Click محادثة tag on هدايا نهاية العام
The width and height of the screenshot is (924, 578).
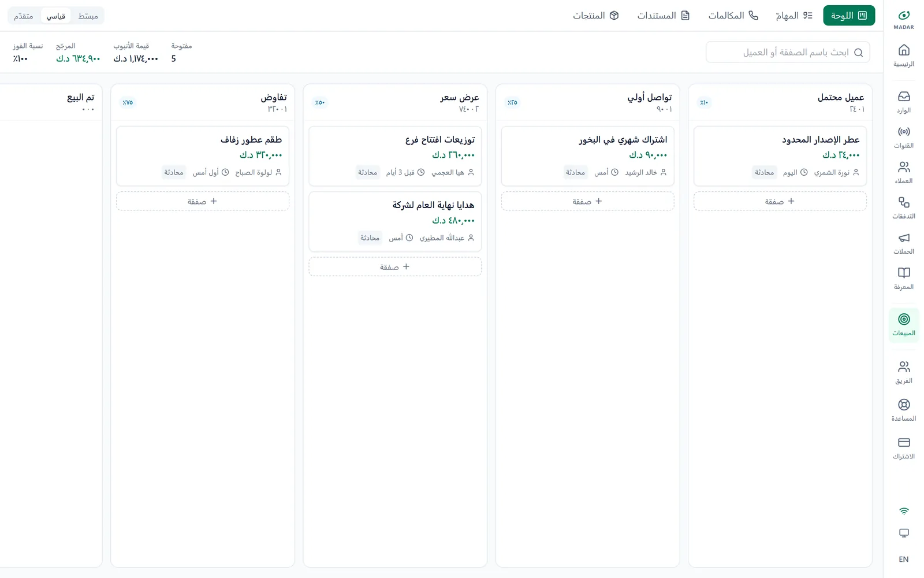tap(370, 238)
